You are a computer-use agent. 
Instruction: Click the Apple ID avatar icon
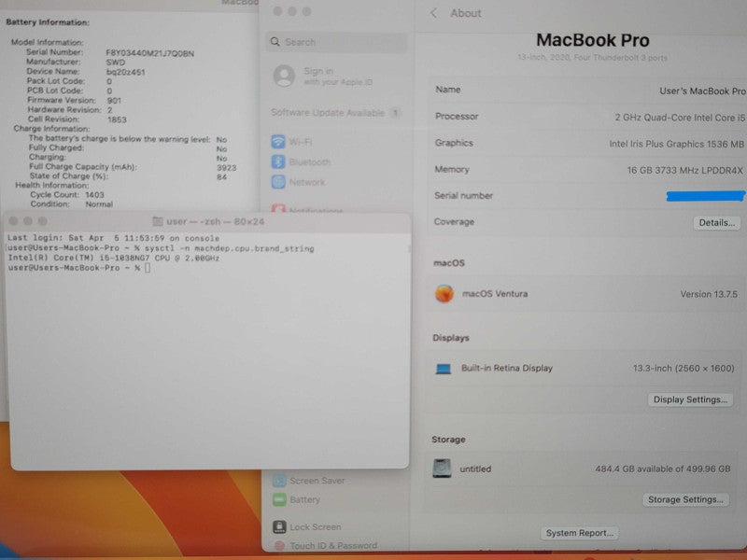coord(284,76)
